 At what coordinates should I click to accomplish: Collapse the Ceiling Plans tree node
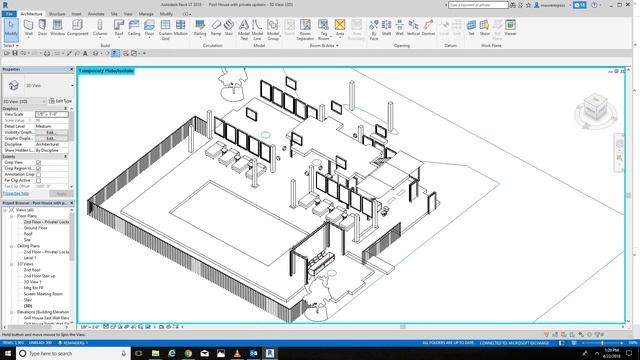[x=11, y=246]
